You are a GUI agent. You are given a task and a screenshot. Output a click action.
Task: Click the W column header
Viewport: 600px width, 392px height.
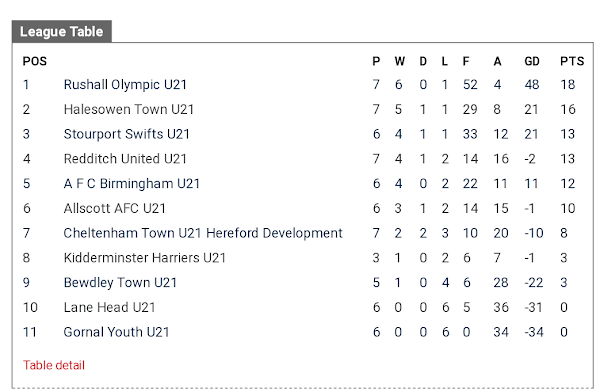coord(400,61)
